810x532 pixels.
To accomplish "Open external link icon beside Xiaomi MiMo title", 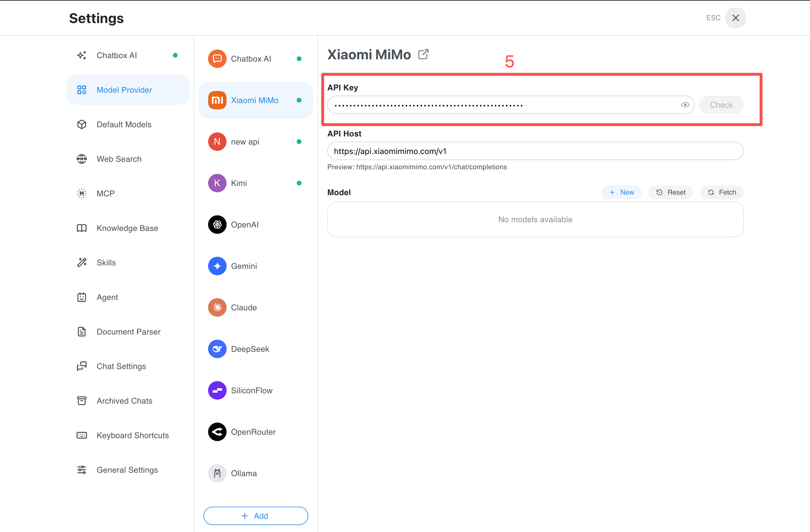I will (x=423, y=54).
